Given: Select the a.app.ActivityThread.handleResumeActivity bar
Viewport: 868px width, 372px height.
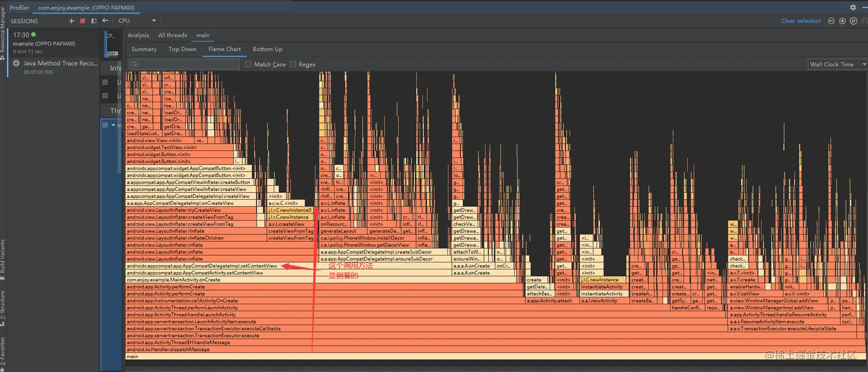Looking at the screenshot, I should coord(784,315).
